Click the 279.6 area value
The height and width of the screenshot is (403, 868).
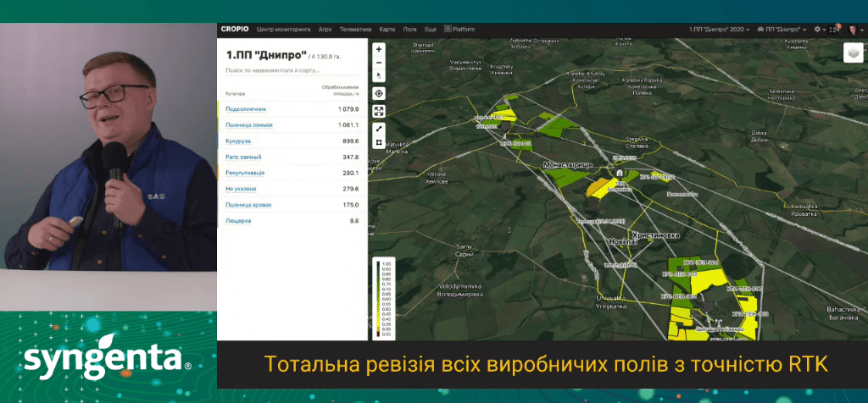351,189
